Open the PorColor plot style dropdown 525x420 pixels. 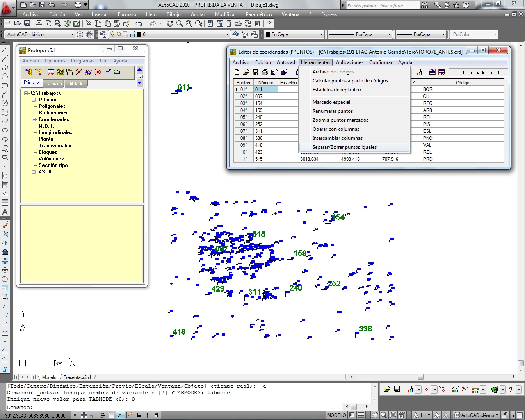[x=474, y=34]
